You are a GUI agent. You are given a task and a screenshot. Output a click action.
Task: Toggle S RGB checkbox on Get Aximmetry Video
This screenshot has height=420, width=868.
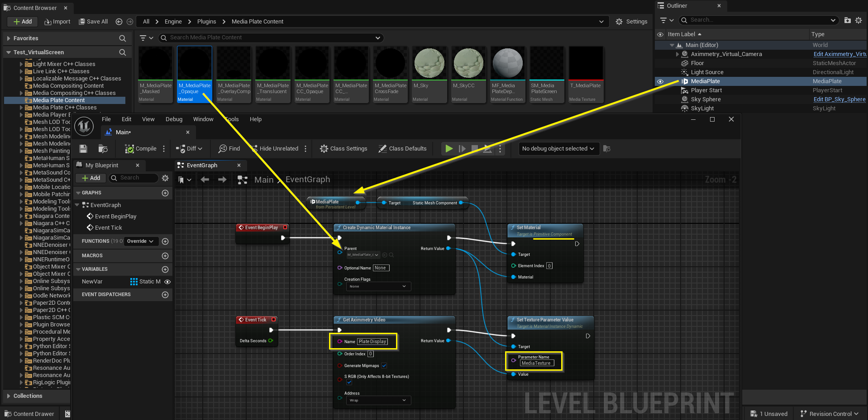[349, 382]
